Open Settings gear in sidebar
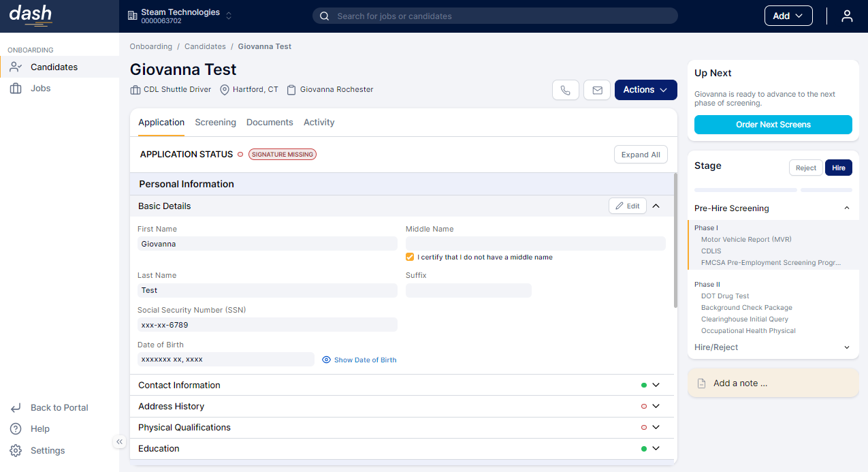The width and height of the screenshot is (868, 472). tap(16, 451)
